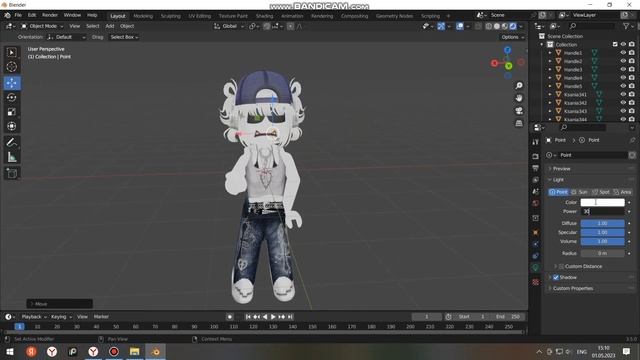Select the Annotate tool

12,142
